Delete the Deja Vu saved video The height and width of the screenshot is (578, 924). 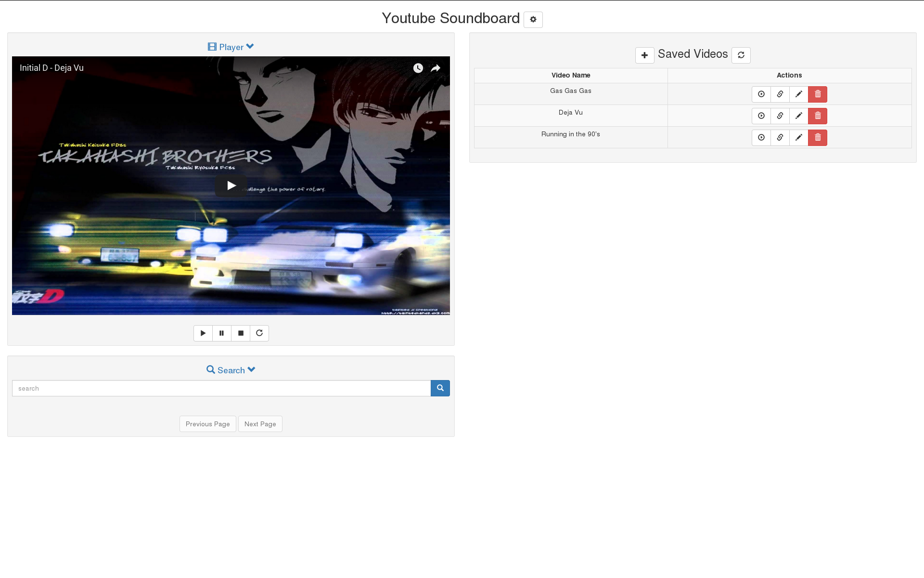coord(817,116)
